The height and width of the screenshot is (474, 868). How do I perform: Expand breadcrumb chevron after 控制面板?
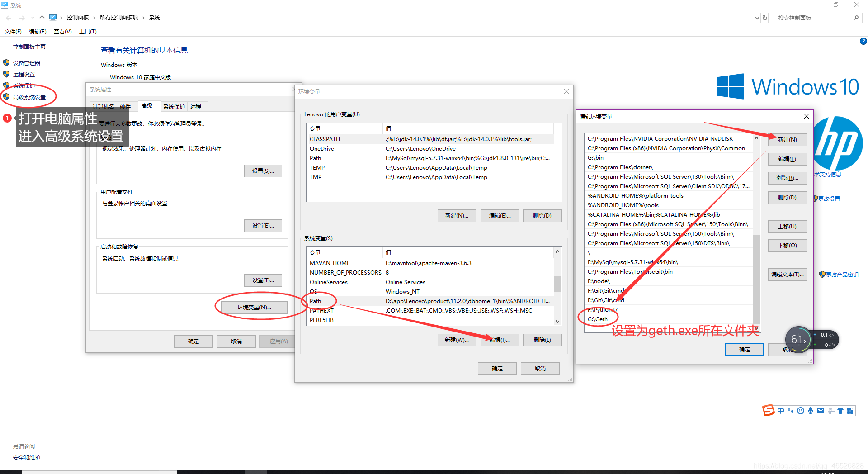[x=94, y=18]
